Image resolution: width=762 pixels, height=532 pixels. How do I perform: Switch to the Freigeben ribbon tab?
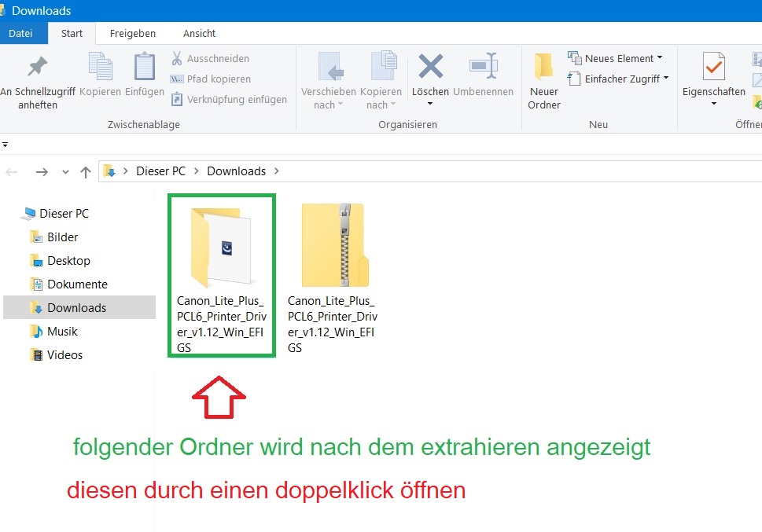click(x=133, y=33)
